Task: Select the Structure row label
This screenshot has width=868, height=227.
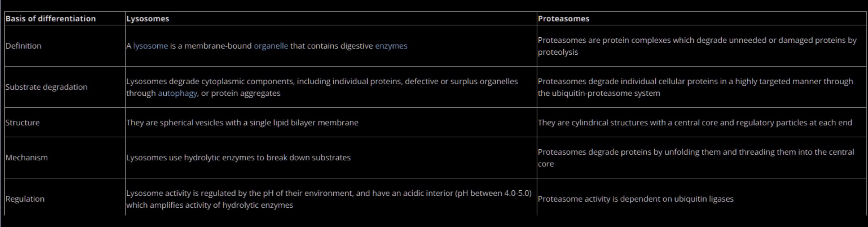Action: (x=22, y=123)
